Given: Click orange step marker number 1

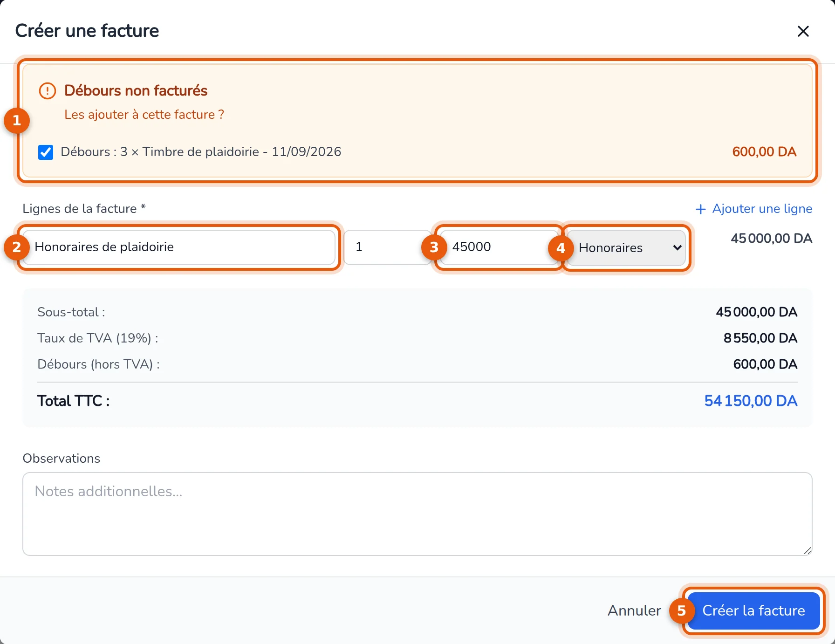Looking at the screenshot, I should point(17,121).
